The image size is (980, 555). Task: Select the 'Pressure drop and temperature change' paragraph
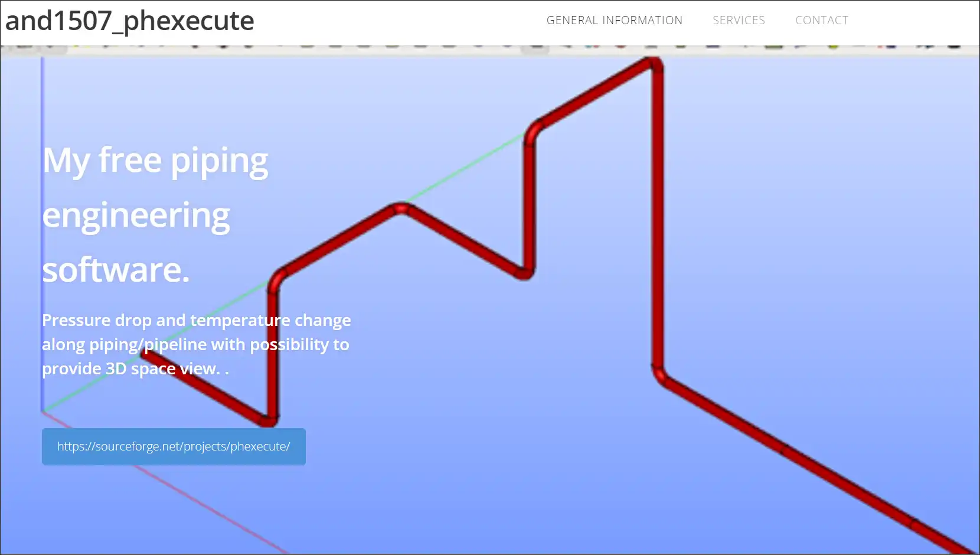coord(197,344)
